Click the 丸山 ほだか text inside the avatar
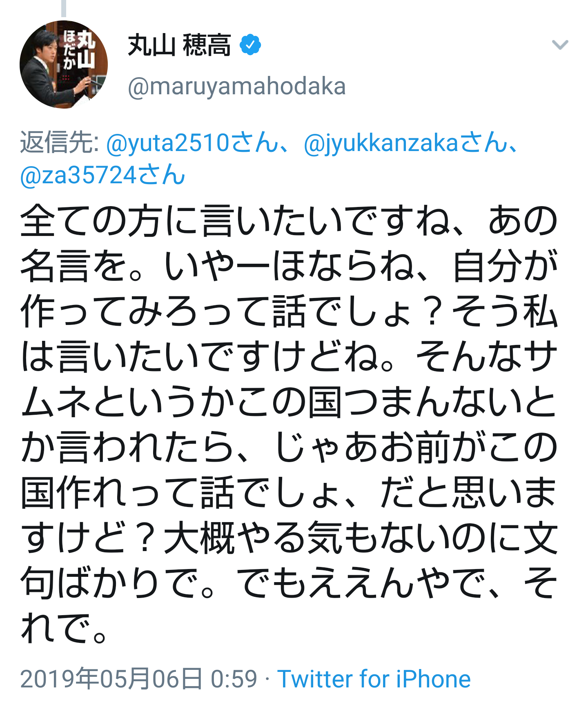The image size is (588, 707). tap(79, 49)
